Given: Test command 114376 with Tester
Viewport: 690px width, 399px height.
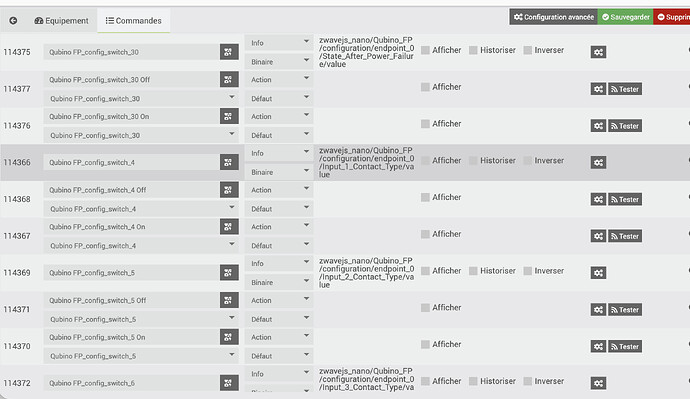Looking at the screenshot, I should click(624, 126).
